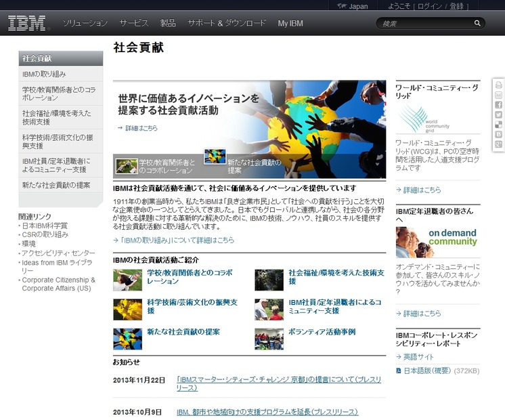Open the ソリューション menu

(85, 23)
